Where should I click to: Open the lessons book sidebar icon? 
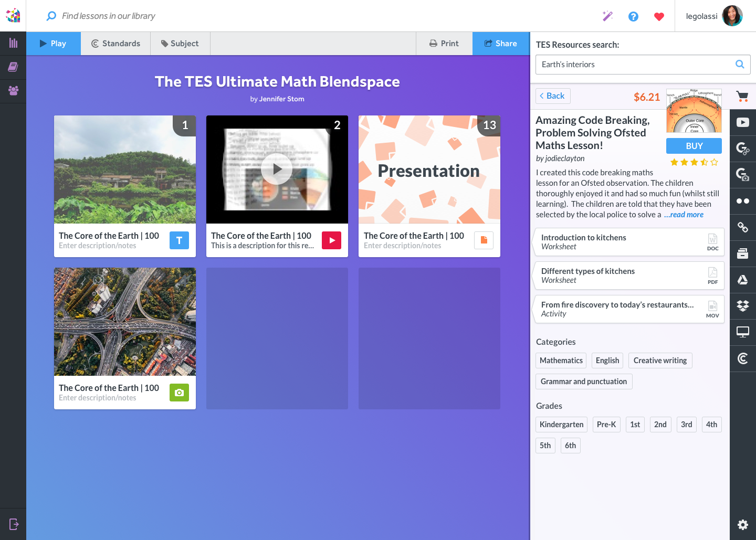pyautogui.click(x=13, y=67)
